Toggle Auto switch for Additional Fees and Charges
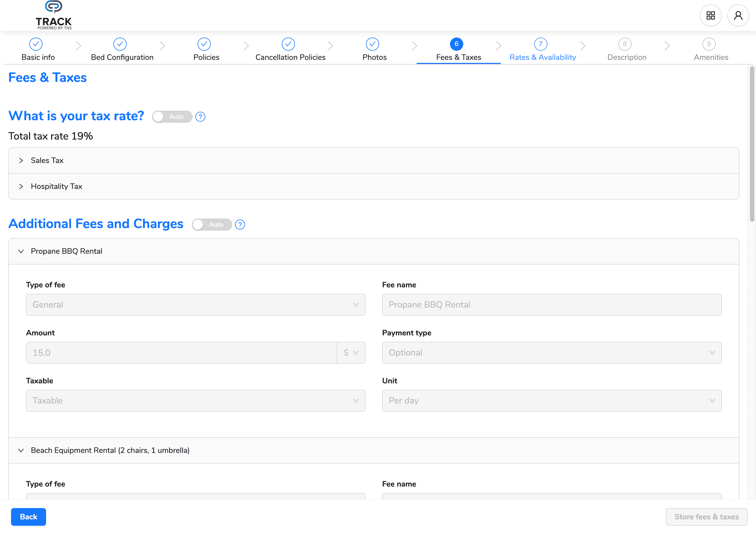The image size is (756, 534). click(212, 225)
